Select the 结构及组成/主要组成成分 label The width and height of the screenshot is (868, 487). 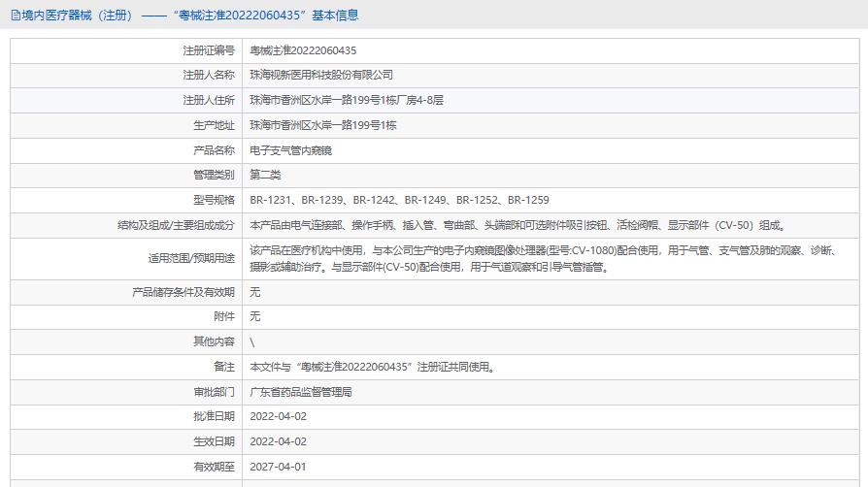click(176, 225)
